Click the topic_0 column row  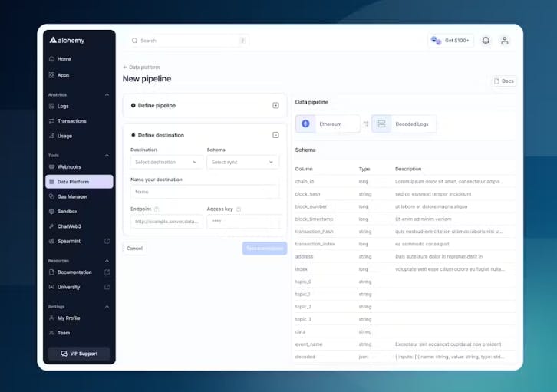point(405,282)
